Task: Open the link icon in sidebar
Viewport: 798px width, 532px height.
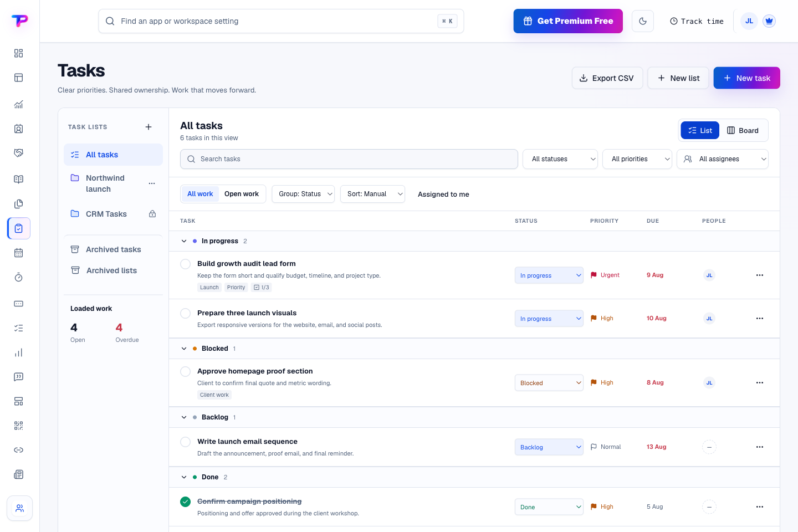Action: [x=18, y=450]
